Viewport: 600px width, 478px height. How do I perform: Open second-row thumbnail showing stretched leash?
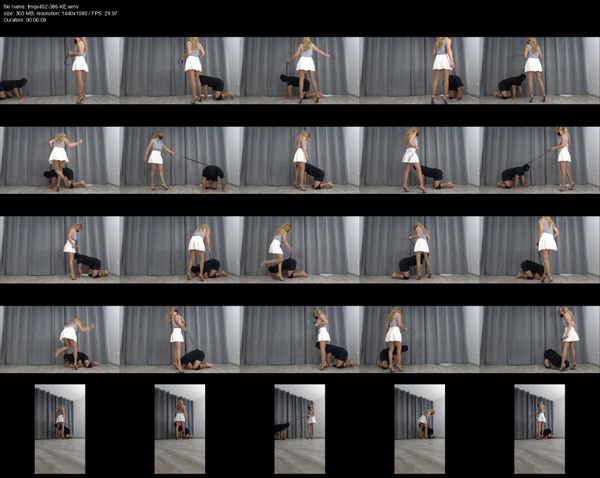(x=180, y=160)
